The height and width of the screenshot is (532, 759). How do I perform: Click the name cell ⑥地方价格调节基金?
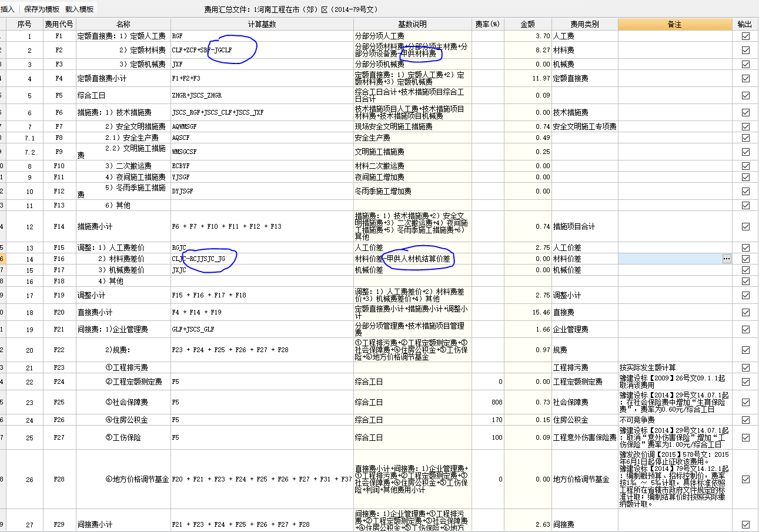(123, 479)
